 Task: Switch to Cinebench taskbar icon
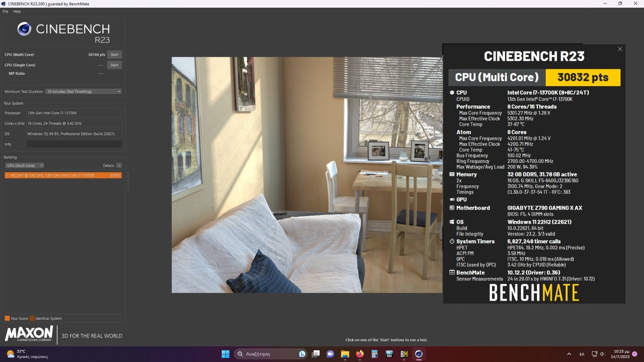pos(419,354)
